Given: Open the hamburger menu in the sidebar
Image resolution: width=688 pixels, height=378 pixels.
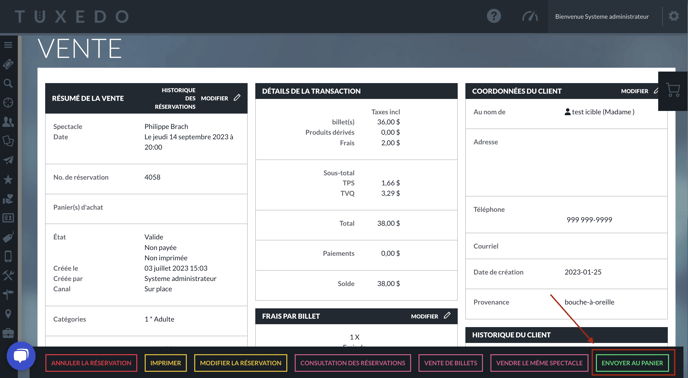Looking at the screenshot, I should [x=8, y=45].
